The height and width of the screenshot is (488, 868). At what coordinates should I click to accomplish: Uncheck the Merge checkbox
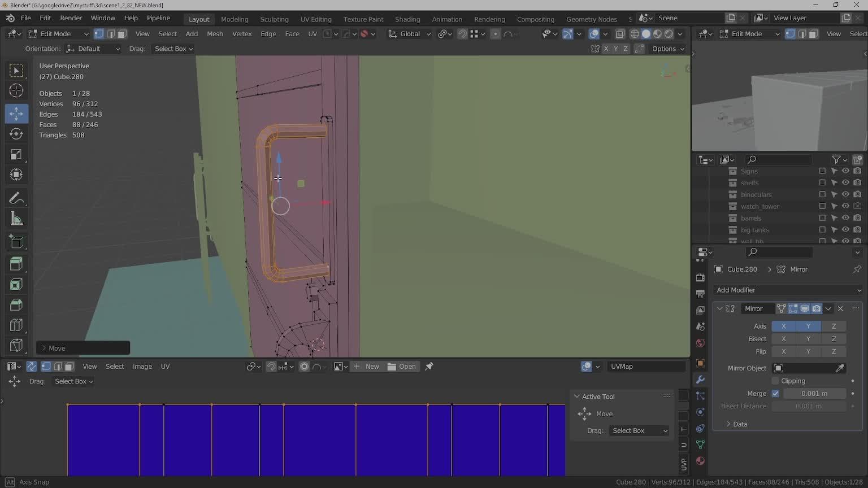pyautogui.click(x=775, y=394)
